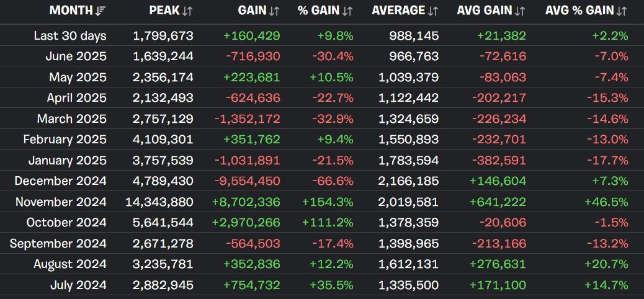Viewport: 644px width, 299px height.
Task: Click the September 2024 month label
Action: pos(58,244)
